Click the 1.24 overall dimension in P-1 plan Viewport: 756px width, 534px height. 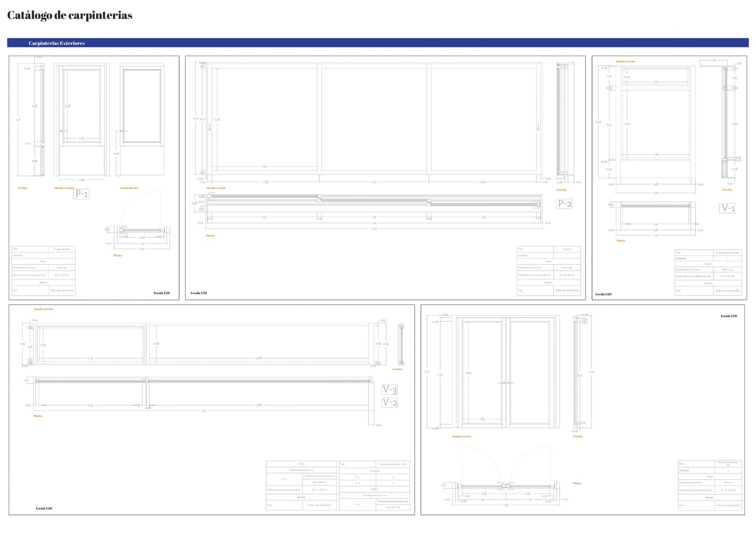142,249
